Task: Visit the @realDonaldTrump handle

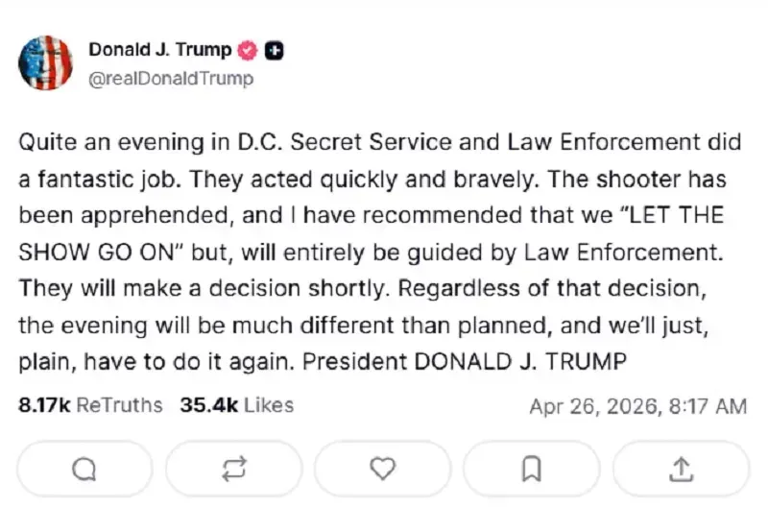Action: tap(171, 80)
